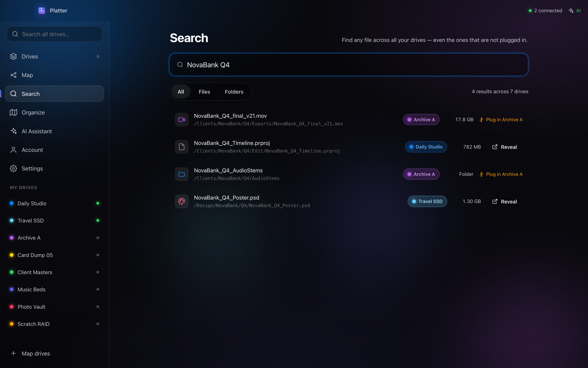This screenshot has height=368, width=588.
Task: Click the folder icon for NovaBank_Q4_AudioStems
Action: coord(182,174)
